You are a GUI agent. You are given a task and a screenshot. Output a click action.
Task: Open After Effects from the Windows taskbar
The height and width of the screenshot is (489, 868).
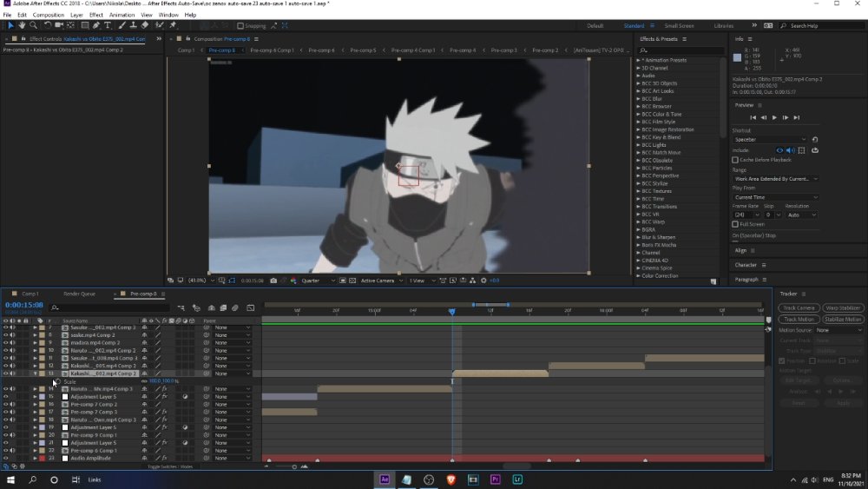pos(385,479)
